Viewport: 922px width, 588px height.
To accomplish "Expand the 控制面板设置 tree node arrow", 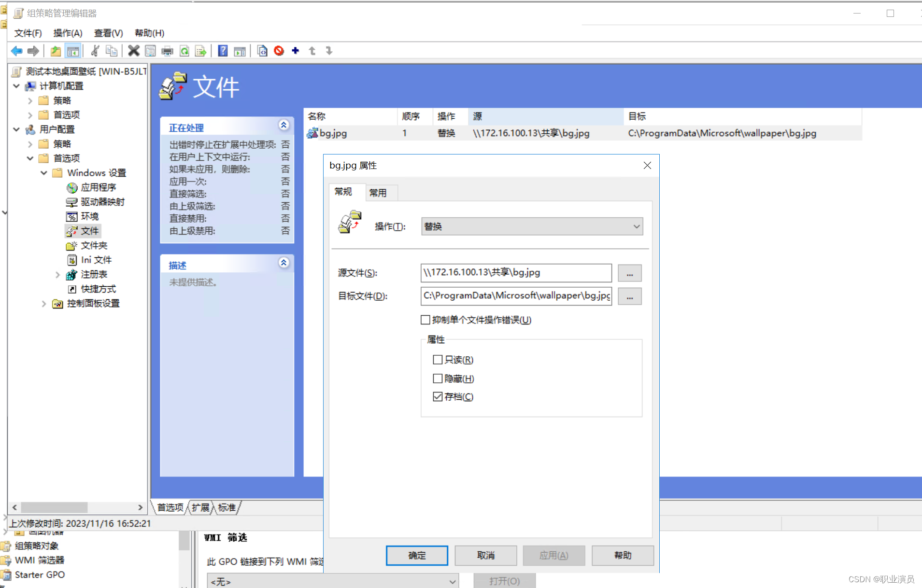I will coord(44,303).
